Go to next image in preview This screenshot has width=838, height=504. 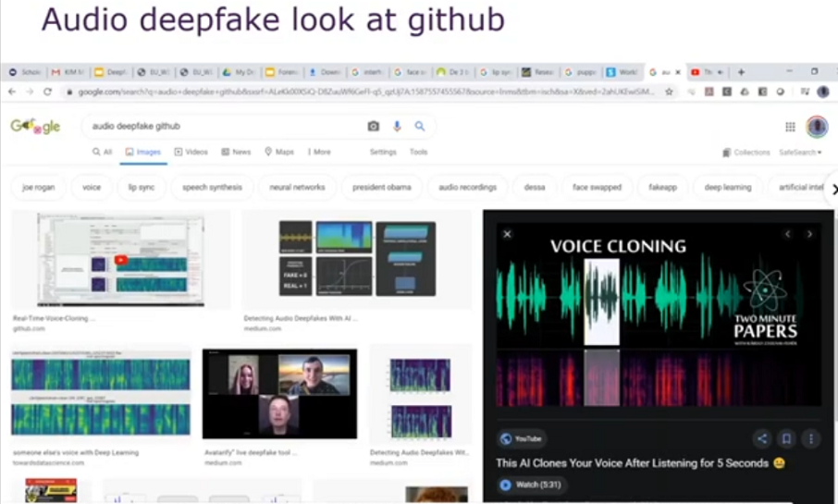point(809,234)
